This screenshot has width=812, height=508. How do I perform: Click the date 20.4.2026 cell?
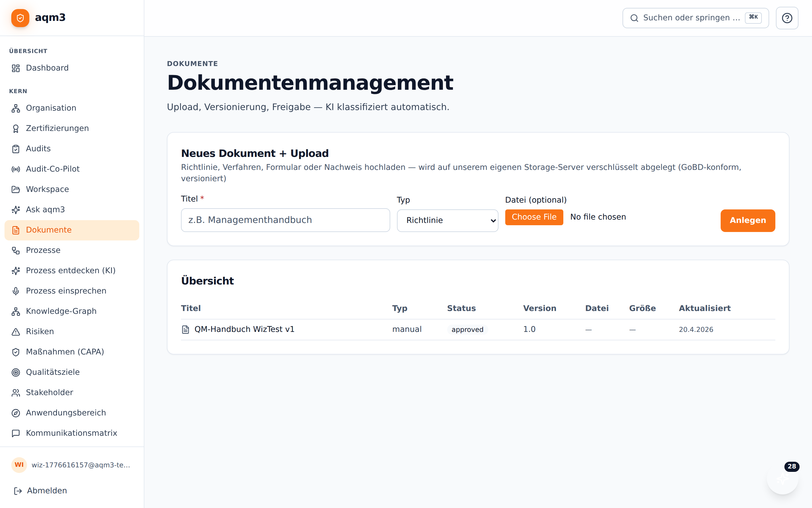tap(696, 330)
